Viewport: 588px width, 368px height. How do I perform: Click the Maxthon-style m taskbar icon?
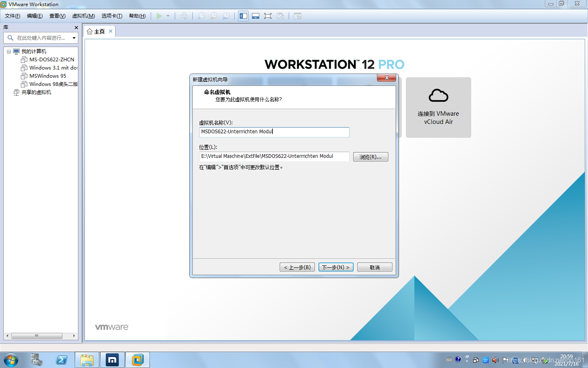[x=112, y=360]
